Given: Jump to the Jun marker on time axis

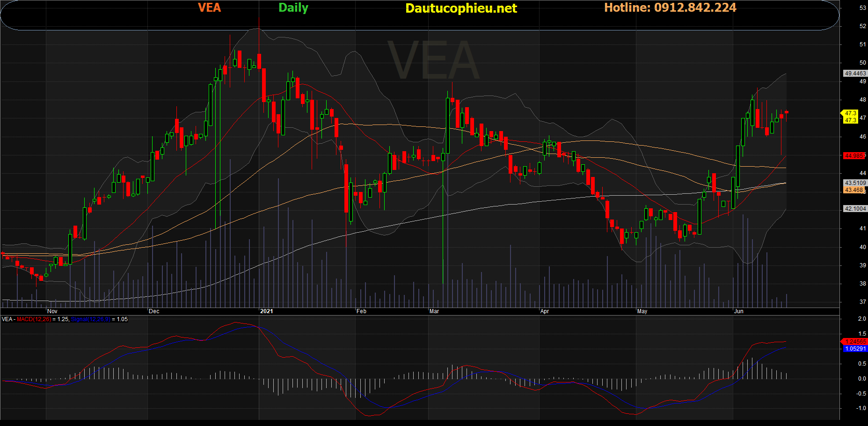Looking at the screenshot, I should [739, 311].
